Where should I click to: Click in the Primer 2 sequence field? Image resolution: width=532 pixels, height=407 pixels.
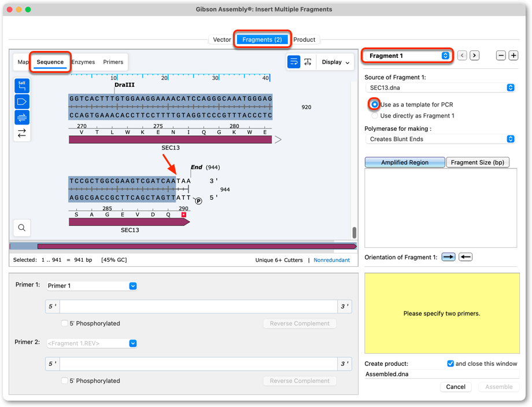click(x=198, y=364)
